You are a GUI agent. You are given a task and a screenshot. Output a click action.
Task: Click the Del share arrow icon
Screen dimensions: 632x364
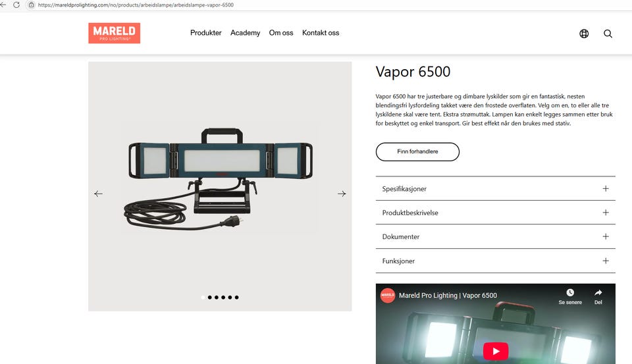click(x=598, y=293)
